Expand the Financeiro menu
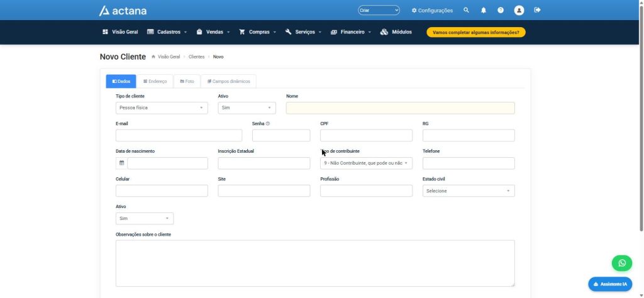644x298 pixels. [x=351, y=32]
